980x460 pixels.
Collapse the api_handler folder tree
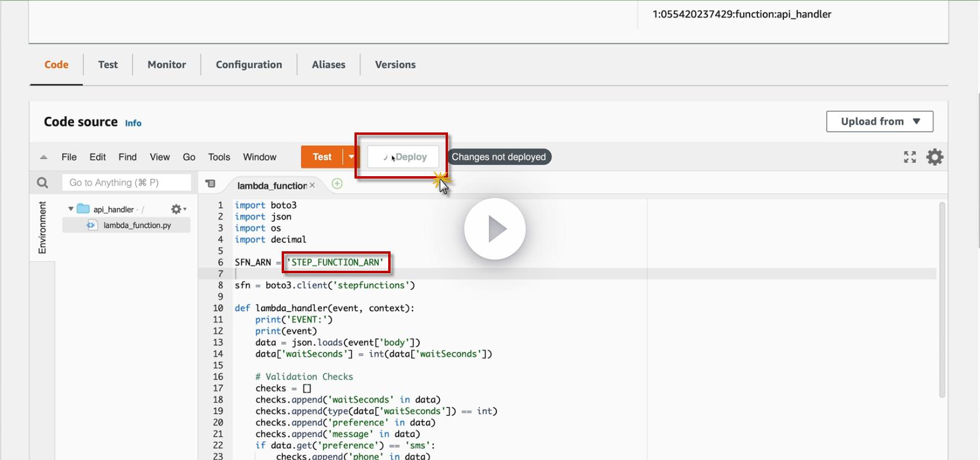71,209
